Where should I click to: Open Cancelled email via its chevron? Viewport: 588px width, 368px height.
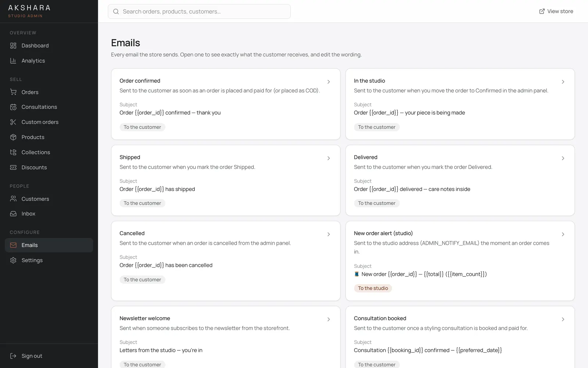tap(329, 234)
